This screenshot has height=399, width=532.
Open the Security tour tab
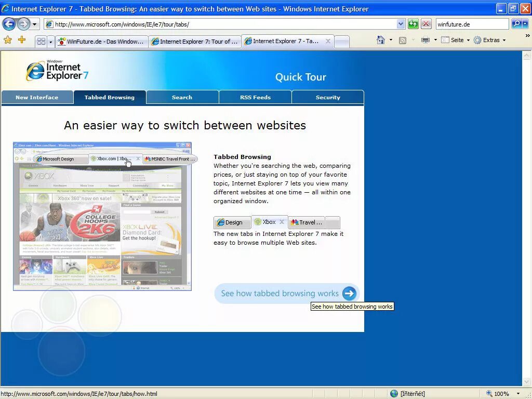(328, 97)
